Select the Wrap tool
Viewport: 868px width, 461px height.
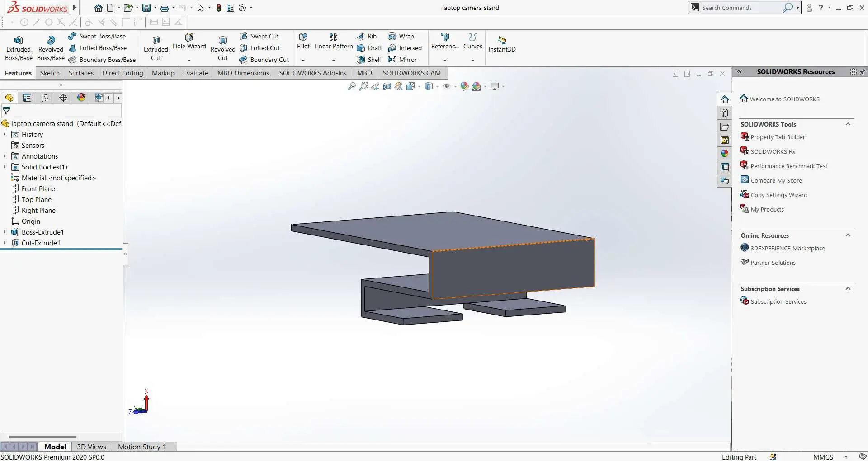pyautogui.click(x=401, y=36)
